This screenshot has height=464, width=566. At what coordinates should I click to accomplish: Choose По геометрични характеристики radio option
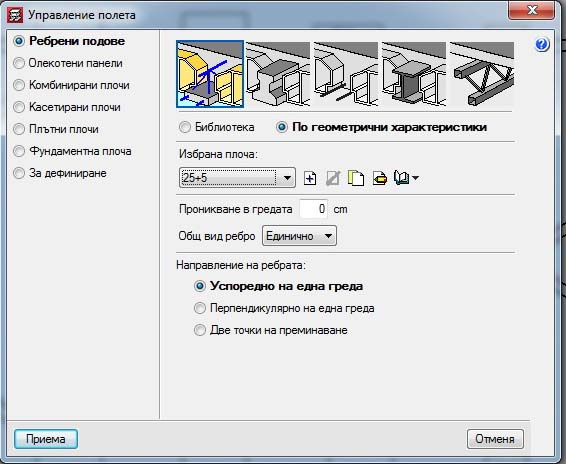click(x=381, y=127)
